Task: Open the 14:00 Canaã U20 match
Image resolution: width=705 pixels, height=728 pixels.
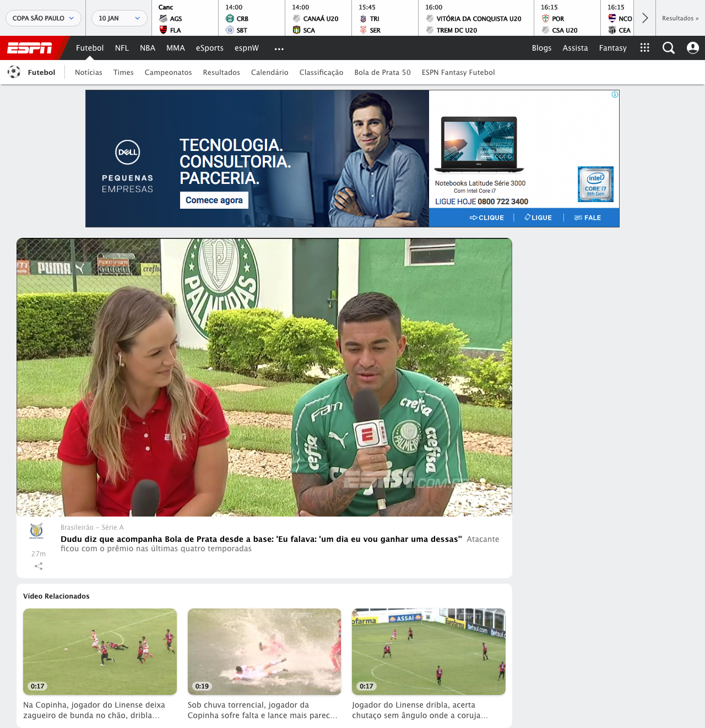Action: point(318,18)
